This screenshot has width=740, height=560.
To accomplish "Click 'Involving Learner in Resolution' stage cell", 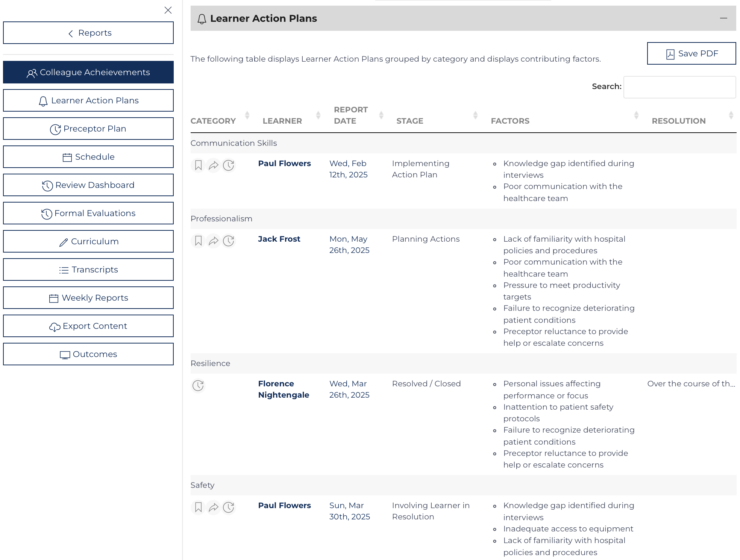I will pos(431,511).
